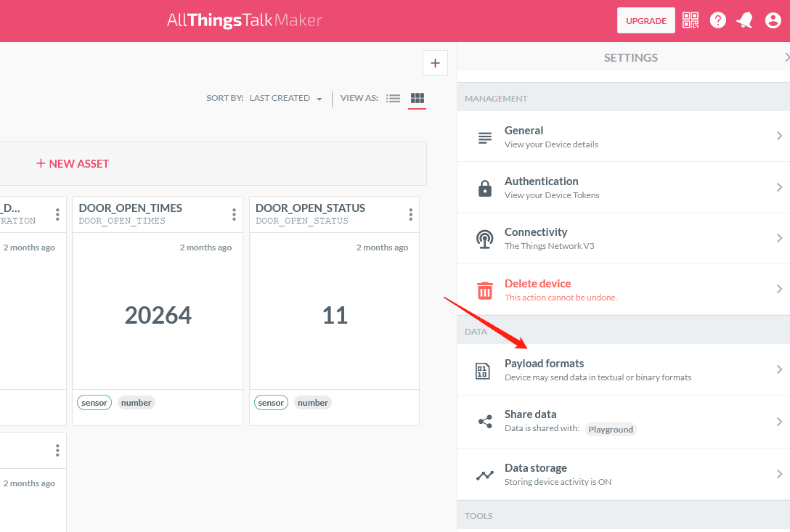This screenshot has height=532, width=790.
Task: Click the Playground shared tag
Action: pos(611,429)
